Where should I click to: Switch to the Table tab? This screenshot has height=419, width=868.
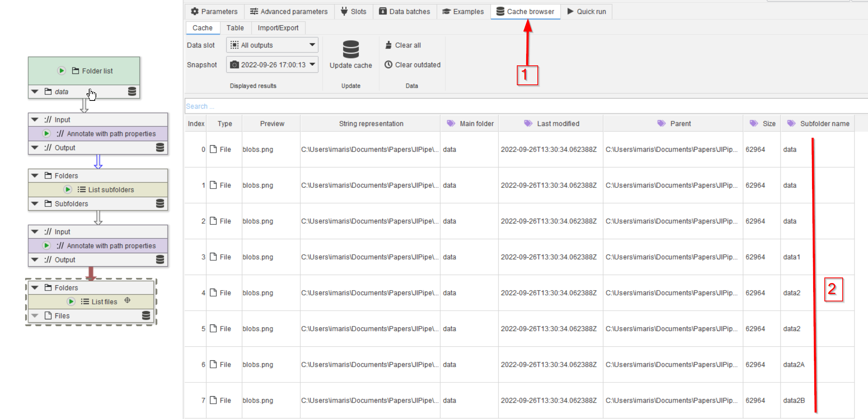(x=235, y=28)
